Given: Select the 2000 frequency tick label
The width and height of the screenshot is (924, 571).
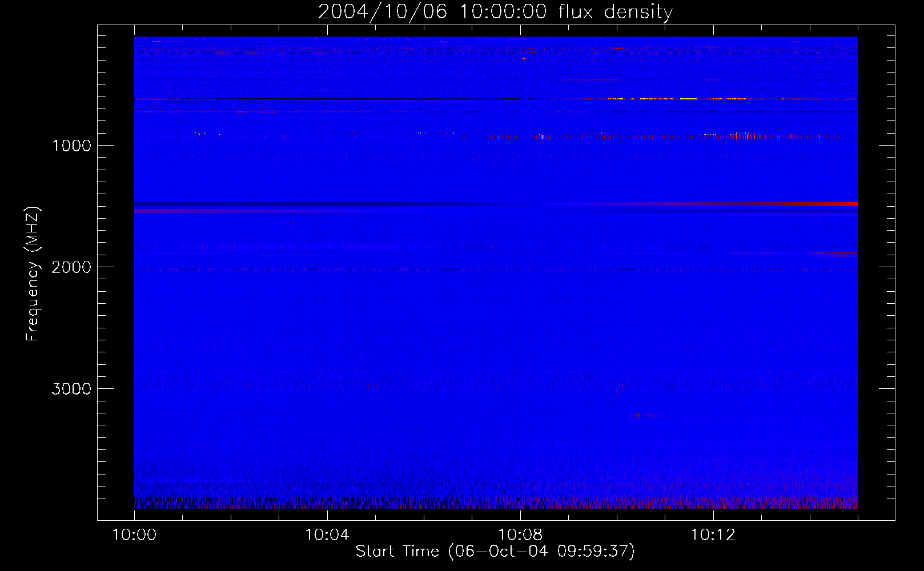Looking at the screenshot, I should coord(71,267).
